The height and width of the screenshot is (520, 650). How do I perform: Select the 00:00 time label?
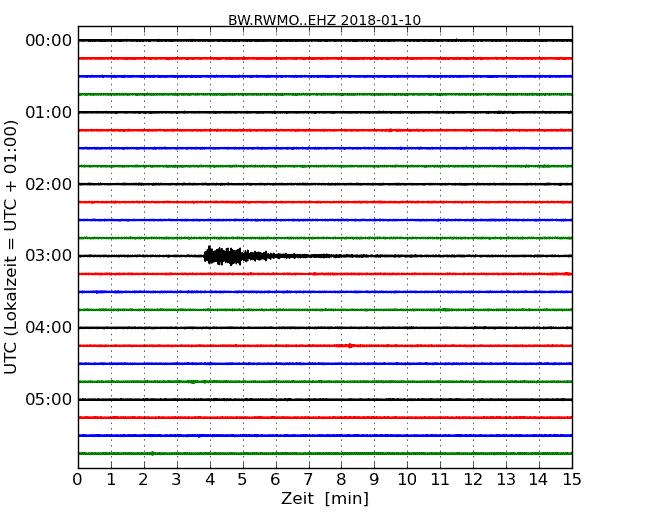click(49, 41)
